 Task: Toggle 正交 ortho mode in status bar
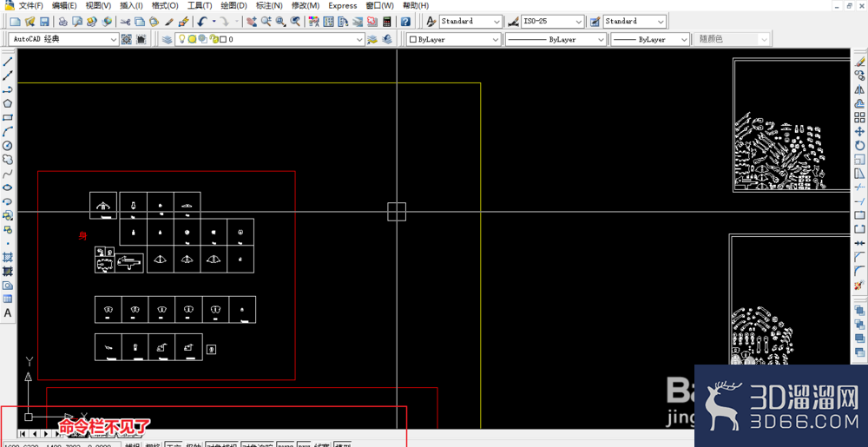pyautogui.click(x=174, y=444)
